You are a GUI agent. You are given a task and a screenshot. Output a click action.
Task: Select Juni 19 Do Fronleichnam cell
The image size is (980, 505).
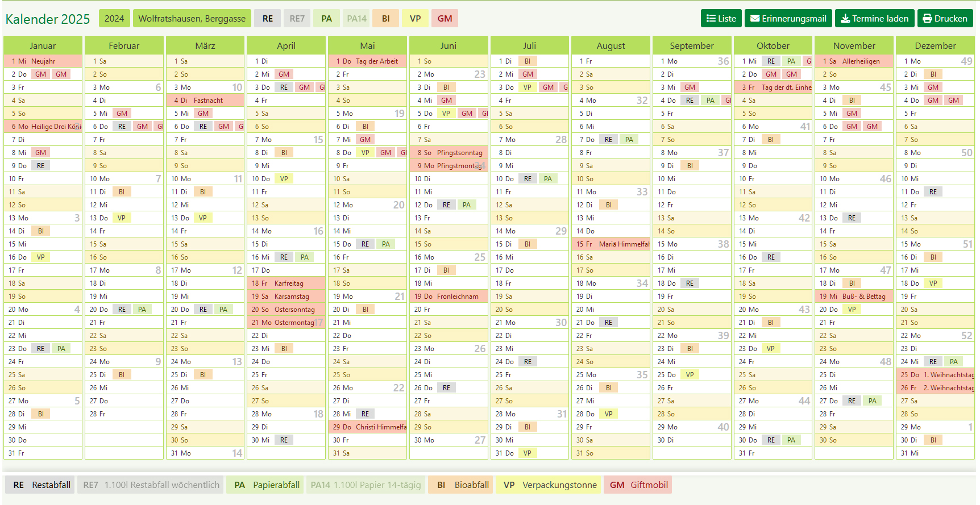point(449,296)
